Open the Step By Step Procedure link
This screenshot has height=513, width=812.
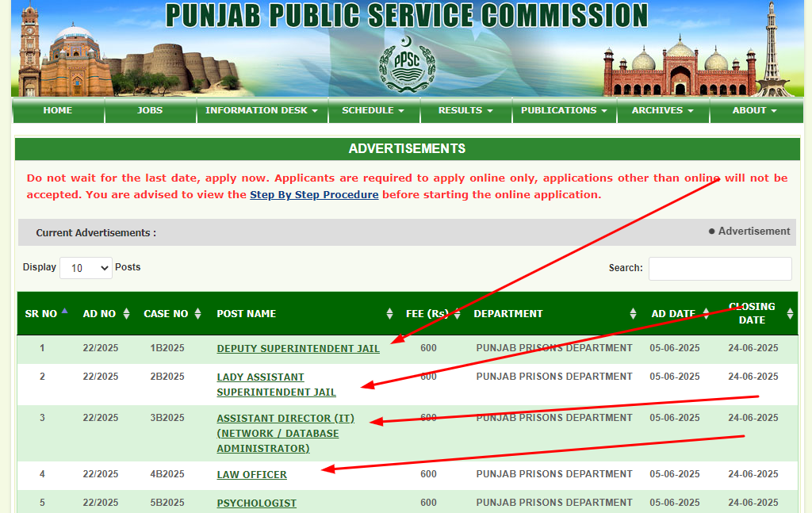click(314, 194)
